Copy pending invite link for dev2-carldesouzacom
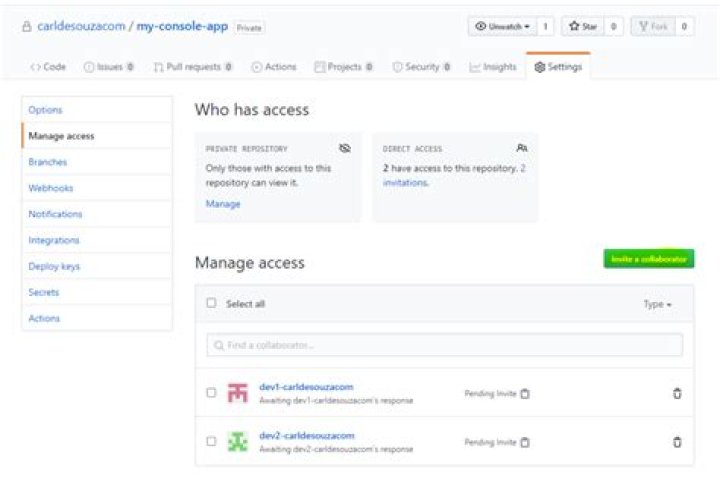The width and height of the screenshot is (720, 478). click(525, 442)
